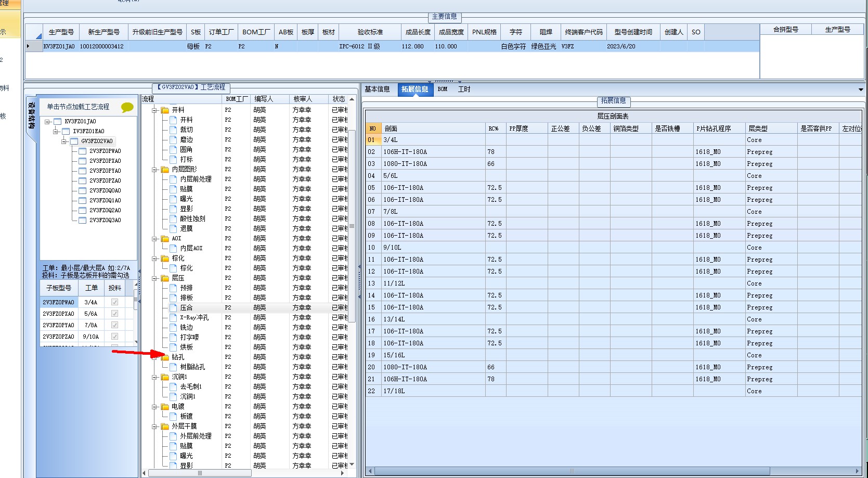Viewport: 868px width, 478px height.
Task: Click the 内层图形 folder icon
Action: (x=165, y=170)
